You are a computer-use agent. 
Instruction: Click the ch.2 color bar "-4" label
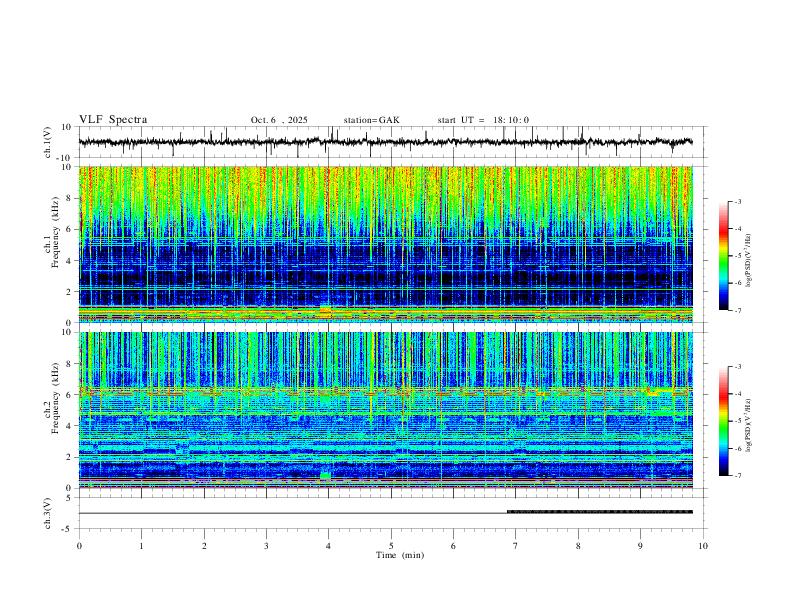(x=738, y=394)
